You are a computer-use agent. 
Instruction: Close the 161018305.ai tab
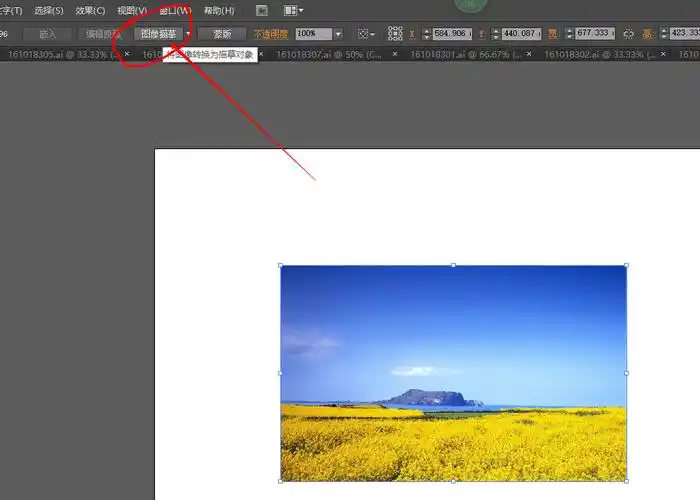tap(127, 54)
